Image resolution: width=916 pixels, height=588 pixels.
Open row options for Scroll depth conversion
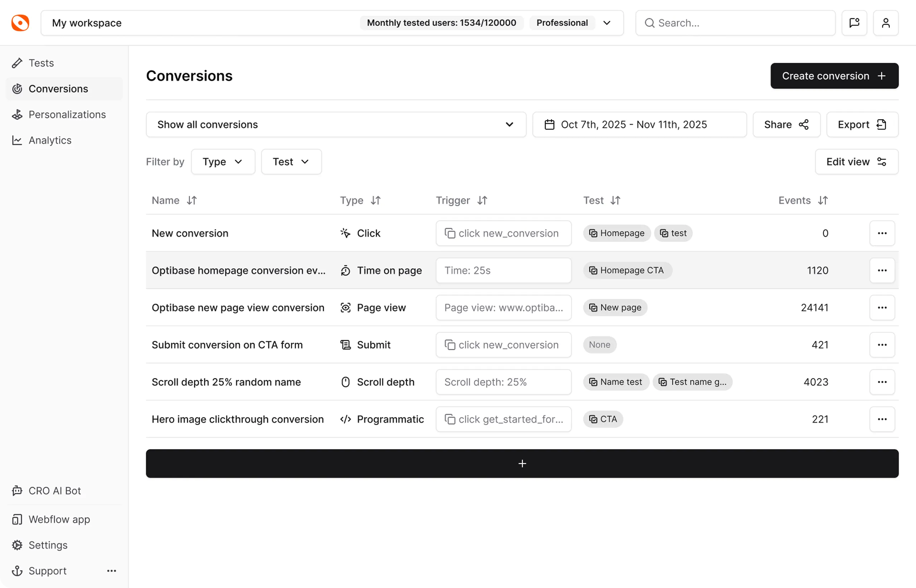click(x=882, y=382)
